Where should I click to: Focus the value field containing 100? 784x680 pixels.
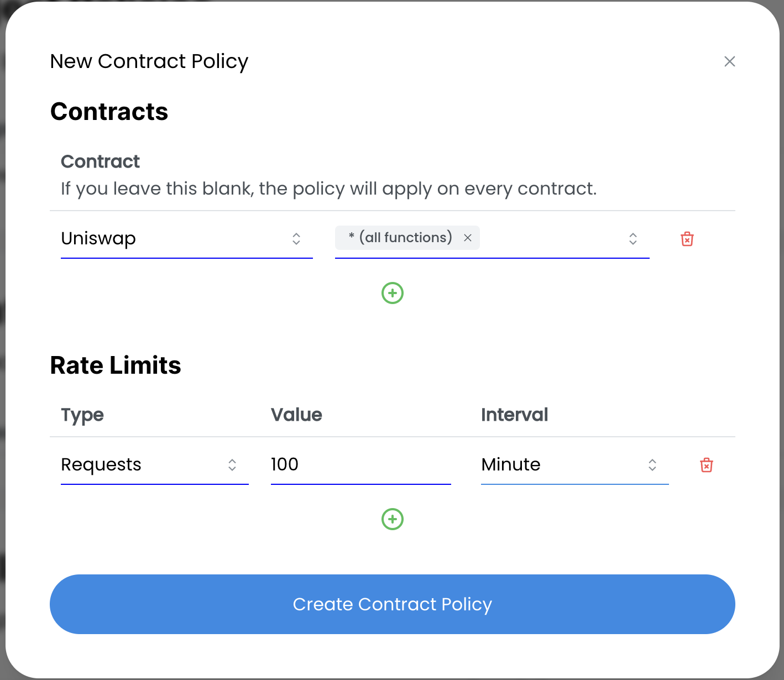click(360, 465)
